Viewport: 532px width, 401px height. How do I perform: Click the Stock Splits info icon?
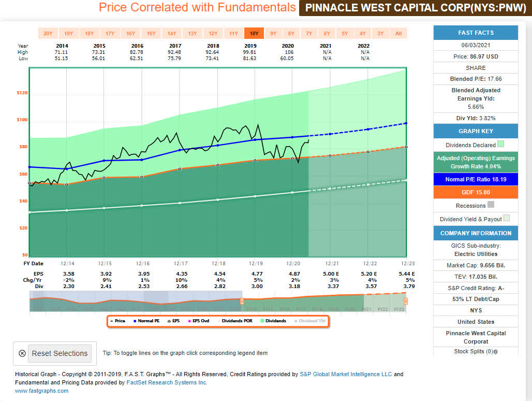[x=496, y=352]
